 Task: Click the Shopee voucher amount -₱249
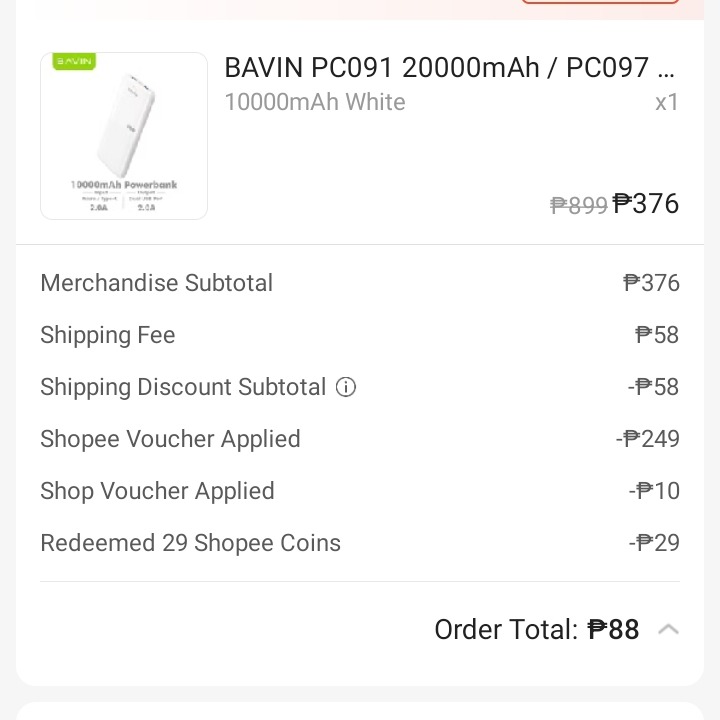point(647,439)
